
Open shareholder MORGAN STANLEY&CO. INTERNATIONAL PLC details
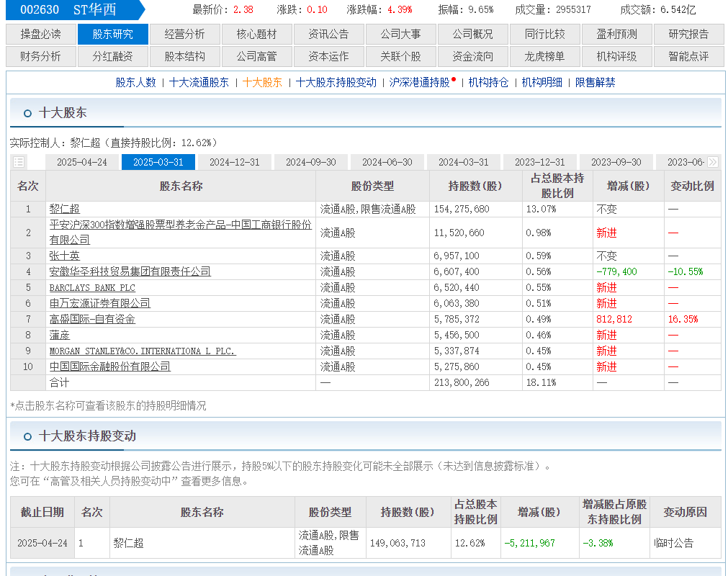click(x=143, y=351)
